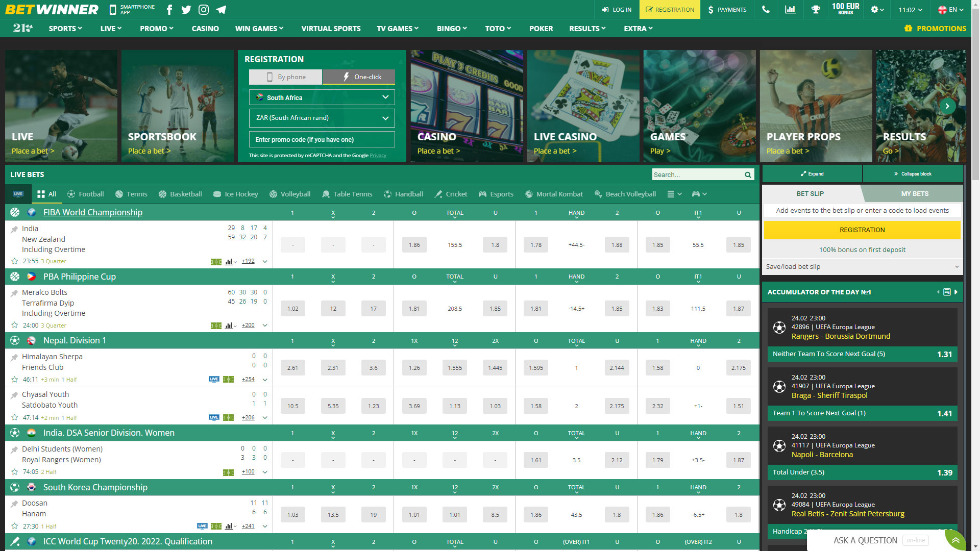Image resolution: width=980 pixels, height=551 pixels.
Task: Open the South Africa country dropdown
Action: [x=322, y=97]
